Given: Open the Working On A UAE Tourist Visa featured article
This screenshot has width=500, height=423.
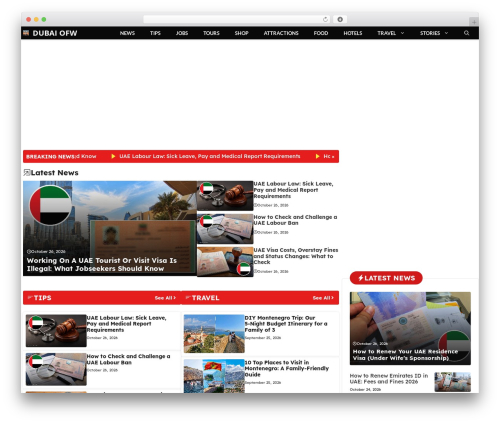Looking at the screenshot, I should point(102,265).
